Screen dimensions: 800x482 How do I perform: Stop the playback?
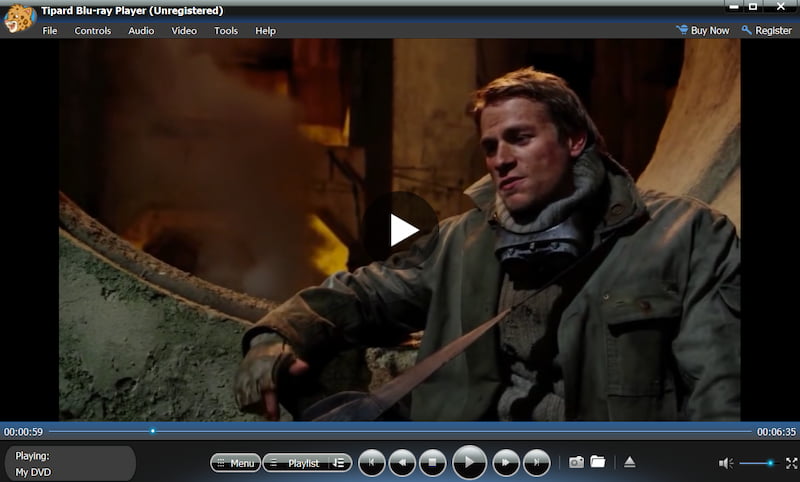coord(433,463)
